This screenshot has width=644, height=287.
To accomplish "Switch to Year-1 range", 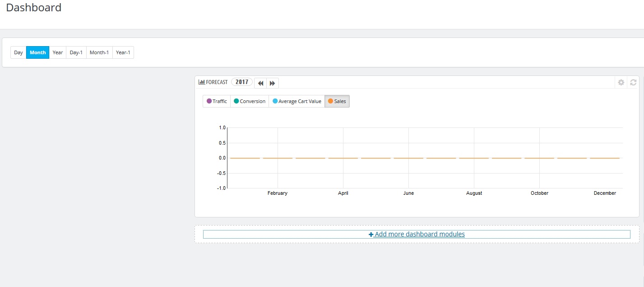I will coord(123,52).
